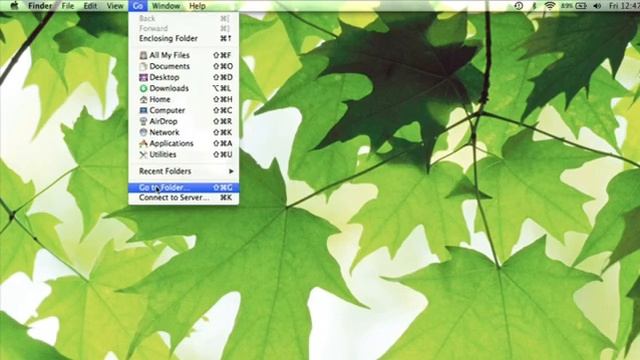Click the Documents folder icon

[143, 66]
